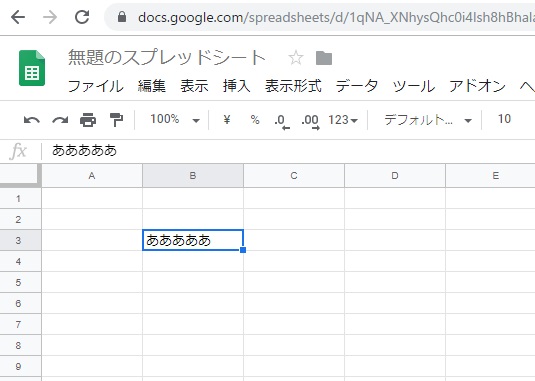This screenshot has height=381, width=535.
Task: Select column C header
Action: click(294, 176)
